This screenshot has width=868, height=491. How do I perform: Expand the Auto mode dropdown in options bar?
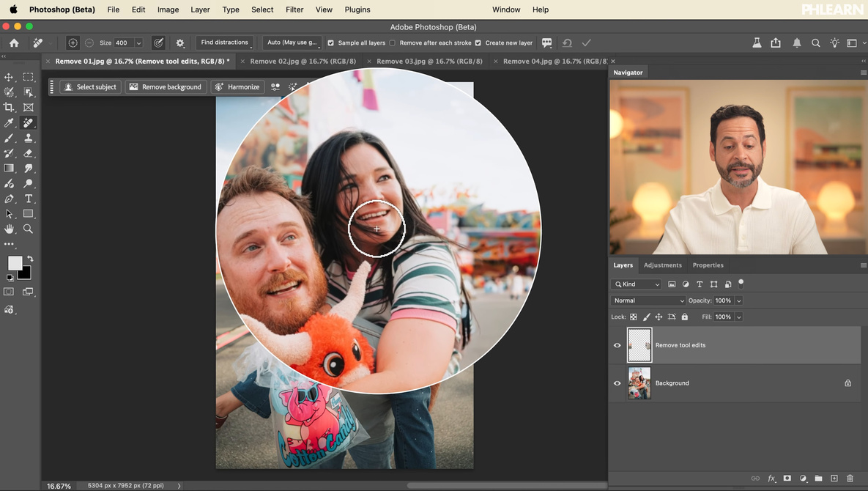pos(292,43)
